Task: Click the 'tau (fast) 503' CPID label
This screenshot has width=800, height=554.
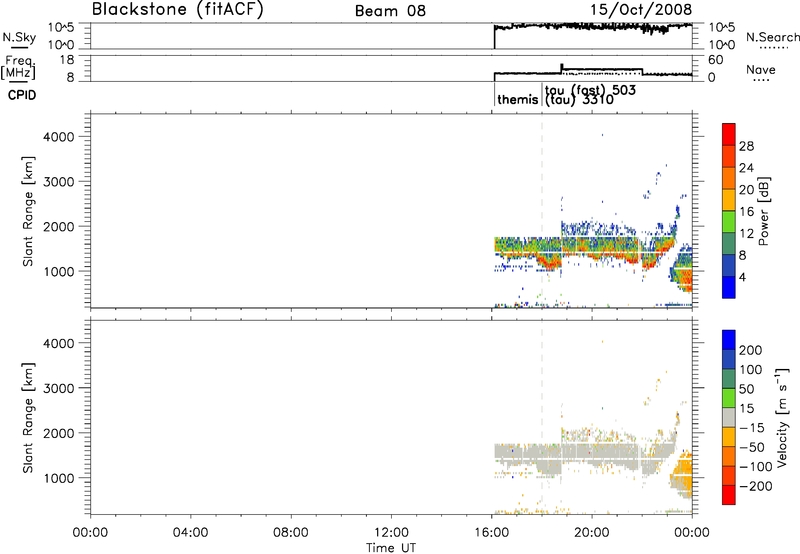Action: 590,90
